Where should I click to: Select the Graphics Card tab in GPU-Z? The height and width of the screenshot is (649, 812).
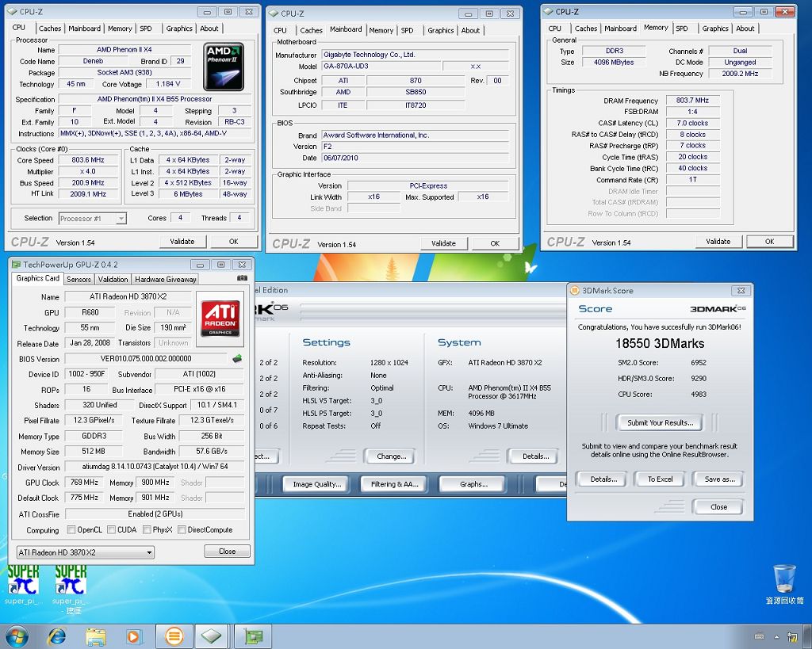click(x=38, y=278)
